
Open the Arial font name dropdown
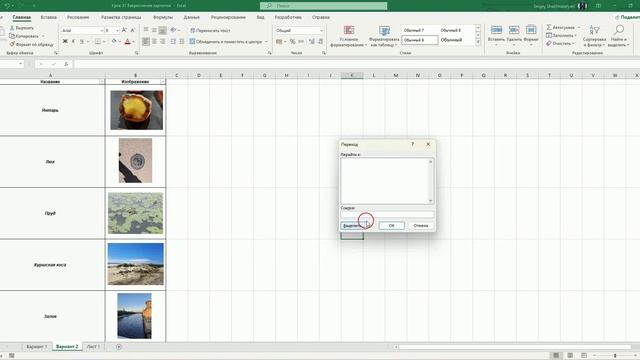(102, 31)
